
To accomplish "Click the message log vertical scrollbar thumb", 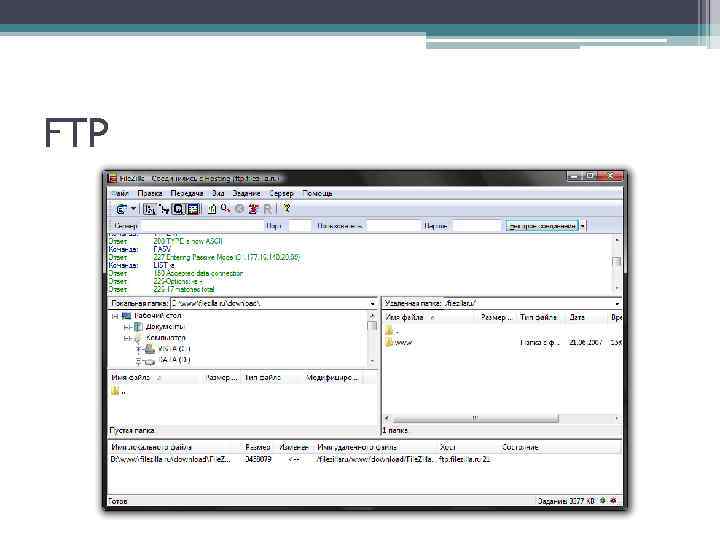I will click(x=617, y=262).
